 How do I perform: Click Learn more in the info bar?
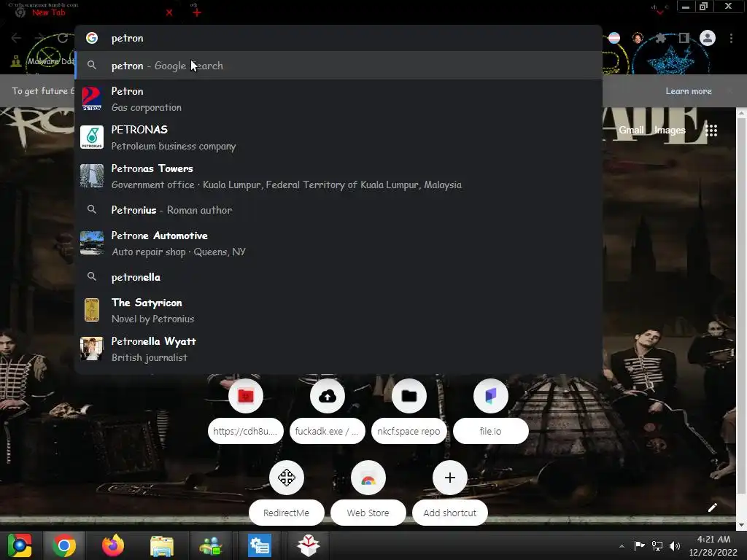pos(689,91)
